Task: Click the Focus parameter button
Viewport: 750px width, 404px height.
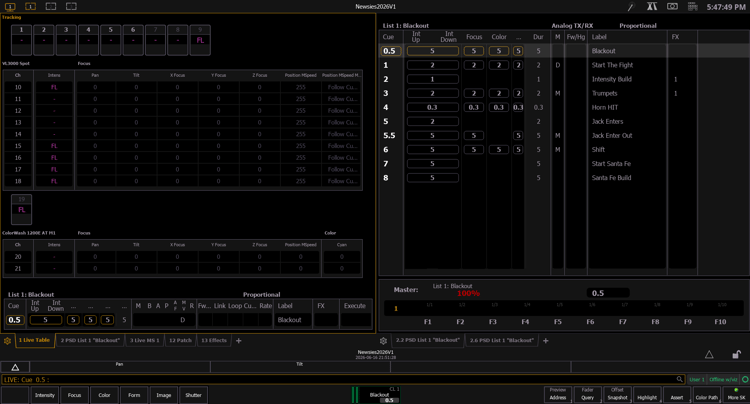Action: tap(74, 395)
